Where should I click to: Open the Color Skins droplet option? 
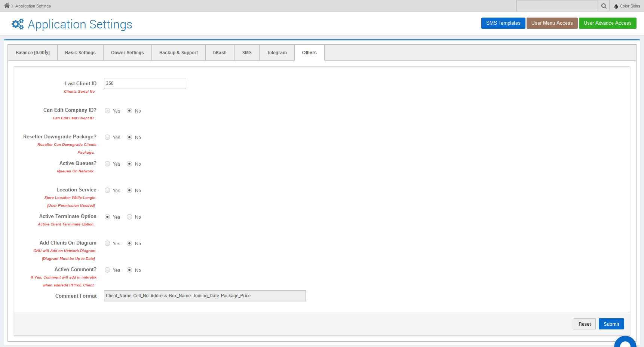(x=627, y=6)
